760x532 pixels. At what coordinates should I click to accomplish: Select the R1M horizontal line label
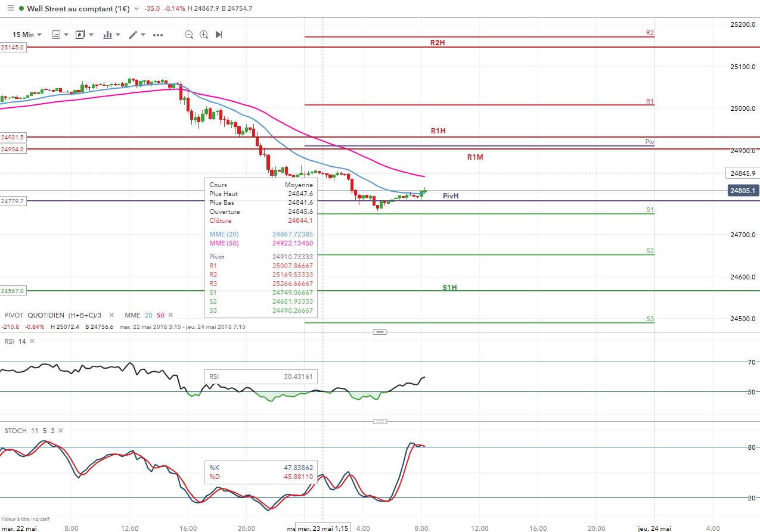point(475,157)
